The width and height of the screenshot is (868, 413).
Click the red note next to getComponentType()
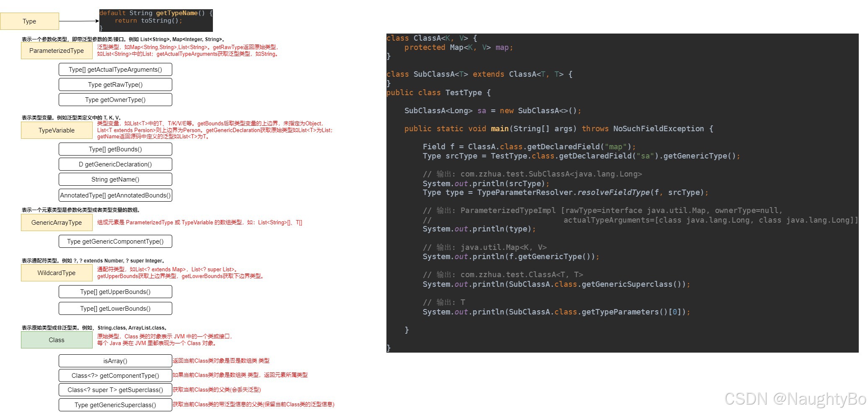[240, 375]
